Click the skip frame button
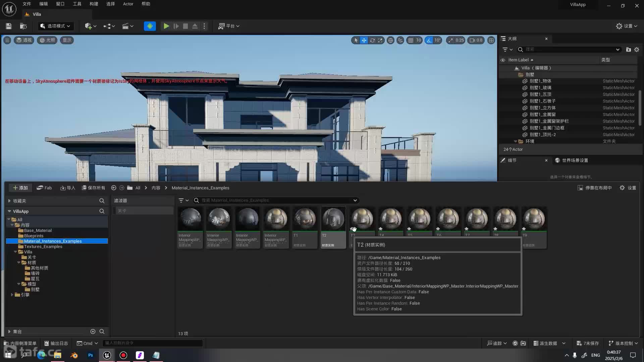The width and height of the screenshot is (644, 362). [x=176, y=26]
